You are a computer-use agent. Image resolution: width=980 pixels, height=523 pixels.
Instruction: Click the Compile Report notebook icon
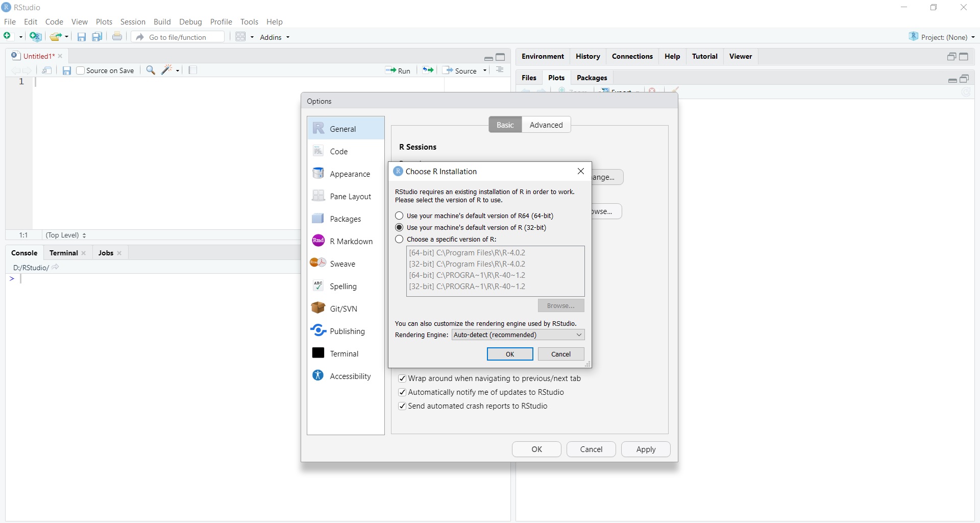[192, 70]
